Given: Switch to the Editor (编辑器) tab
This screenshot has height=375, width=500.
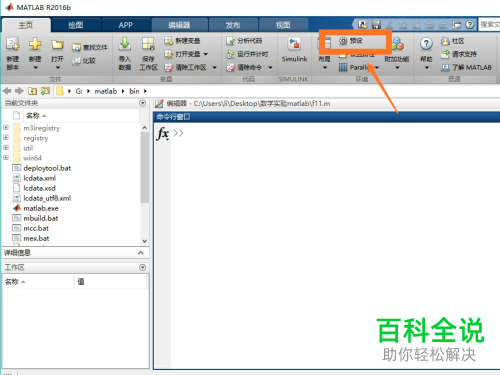Looking at the screenshot, I should [x=179, y=25].
